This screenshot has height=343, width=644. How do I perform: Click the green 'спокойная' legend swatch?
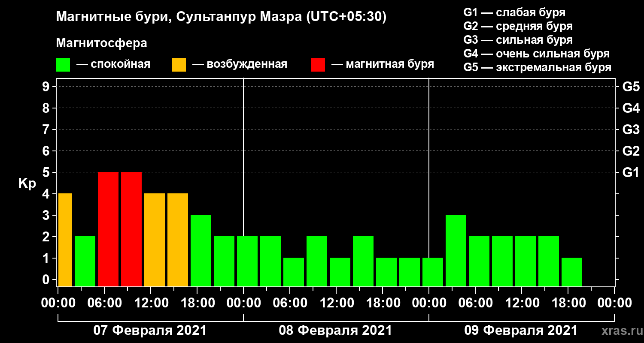pos(63,65)
